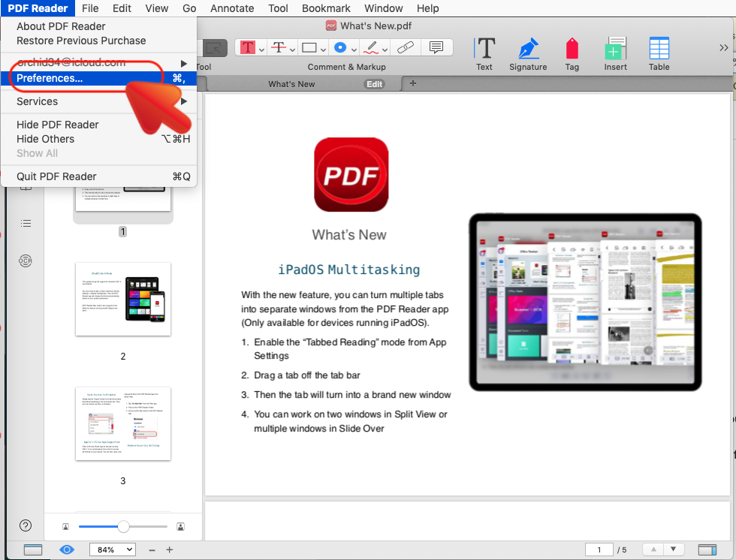Choose Hide Others menu item
The height and width of the screenshot is (560, 736).
click(98, 139)
